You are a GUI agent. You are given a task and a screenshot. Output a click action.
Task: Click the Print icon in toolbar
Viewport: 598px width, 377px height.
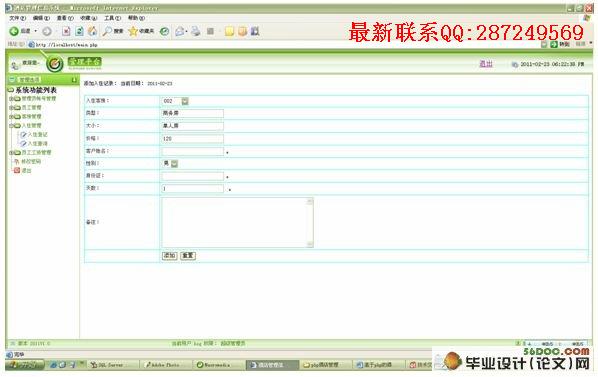coord(196,31)
